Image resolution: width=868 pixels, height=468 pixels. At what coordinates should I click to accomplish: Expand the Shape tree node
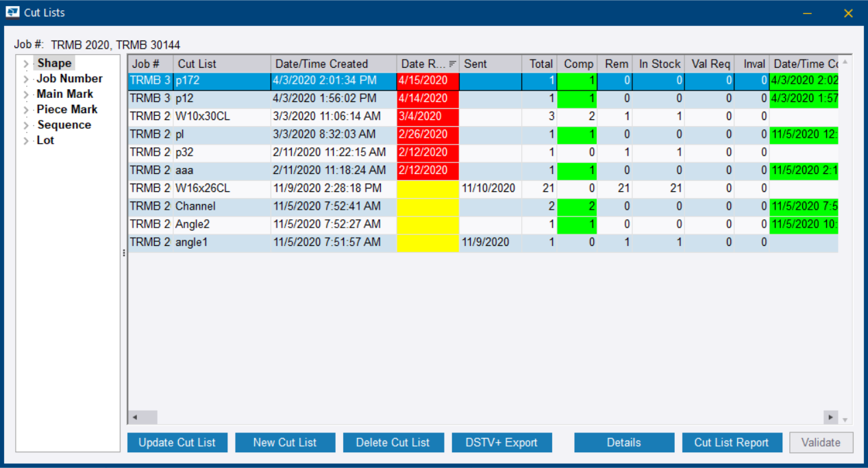(26, 62)
